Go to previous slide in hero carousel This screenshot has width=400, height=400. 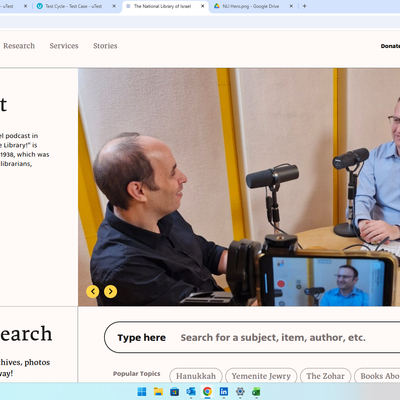point(93,292)
